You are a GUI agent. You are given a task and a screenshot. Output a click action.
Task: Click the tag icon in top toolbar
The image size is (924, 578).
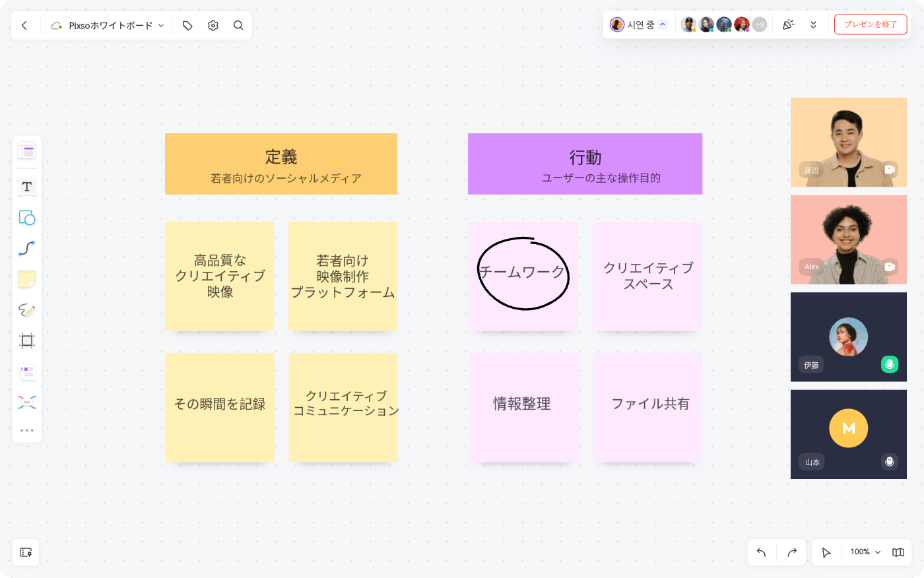[x=187, y=26]
